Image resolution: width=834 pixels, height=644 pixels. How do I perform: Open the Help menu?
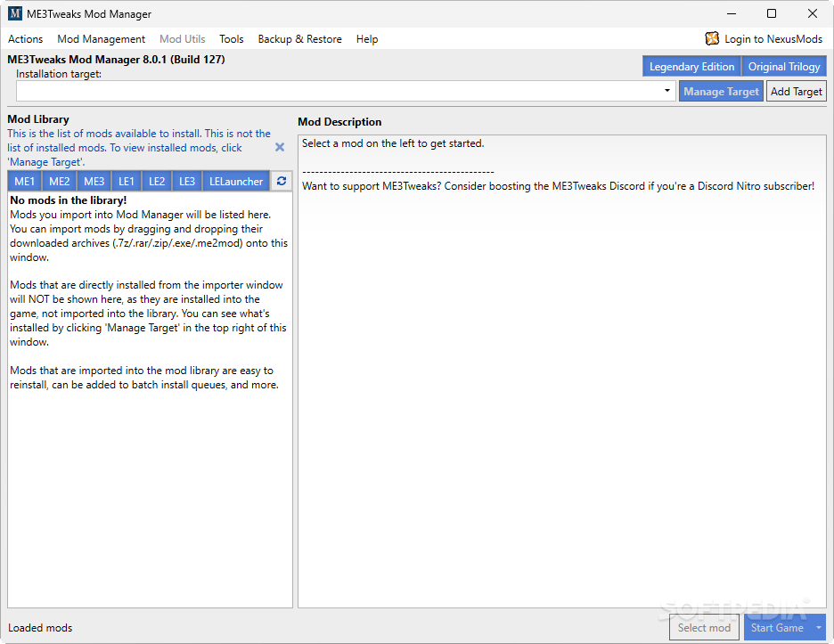pyautogui.click(x=367, y=39)
